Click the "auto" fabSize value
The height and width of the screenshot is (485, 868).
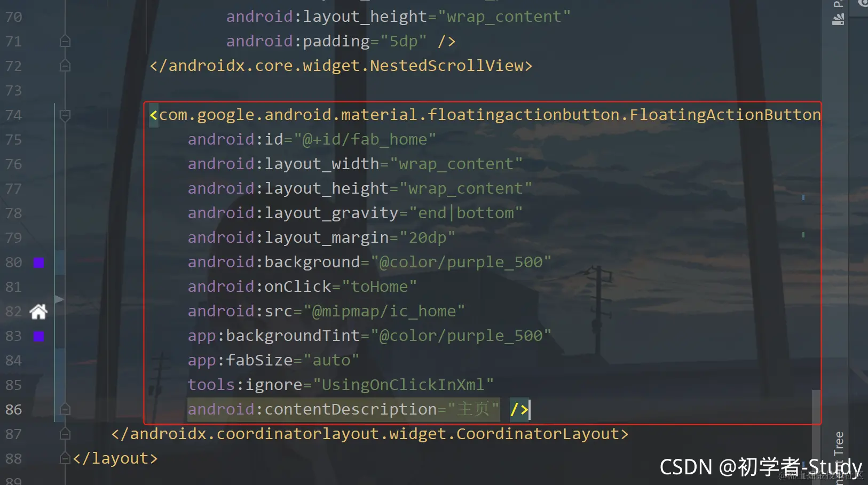click(x=331, y=361)
